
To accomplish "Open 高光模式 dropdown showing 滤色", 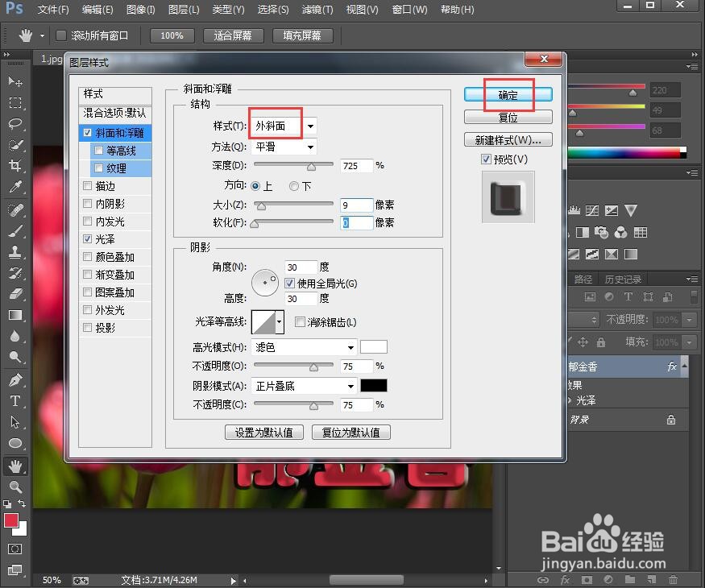I will pyautogui.click(x=304, y=347).
